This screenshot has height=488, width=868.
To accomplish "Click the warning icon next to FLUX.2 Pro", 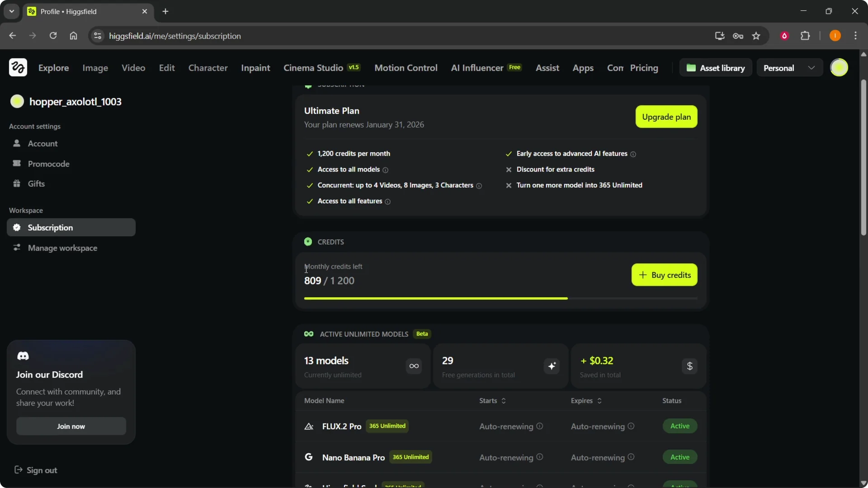I will click(309, 426).
